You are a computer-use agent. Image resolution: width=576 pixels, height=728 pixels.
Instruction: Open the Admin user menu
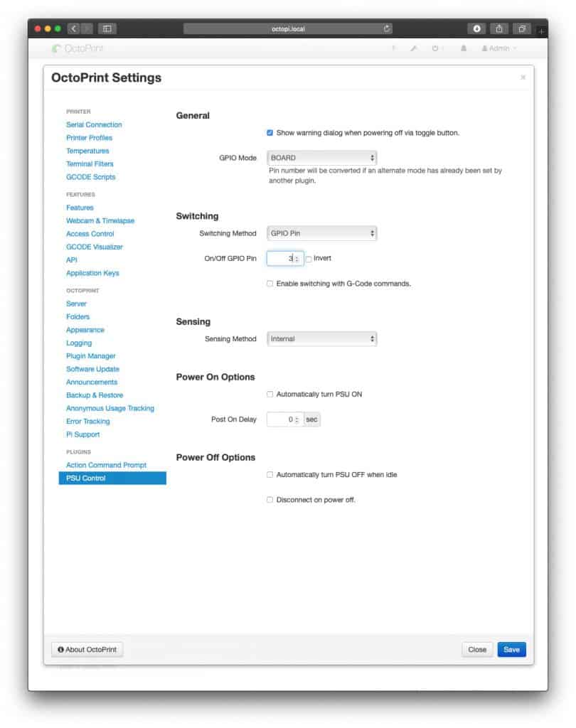click(x=499, y=48)
